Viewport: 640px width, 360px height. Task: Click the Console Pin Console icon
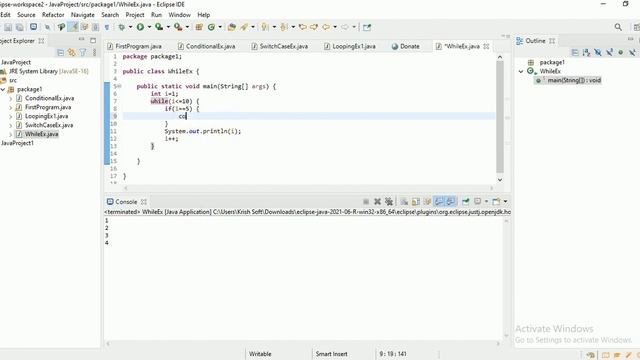(466, 202)
